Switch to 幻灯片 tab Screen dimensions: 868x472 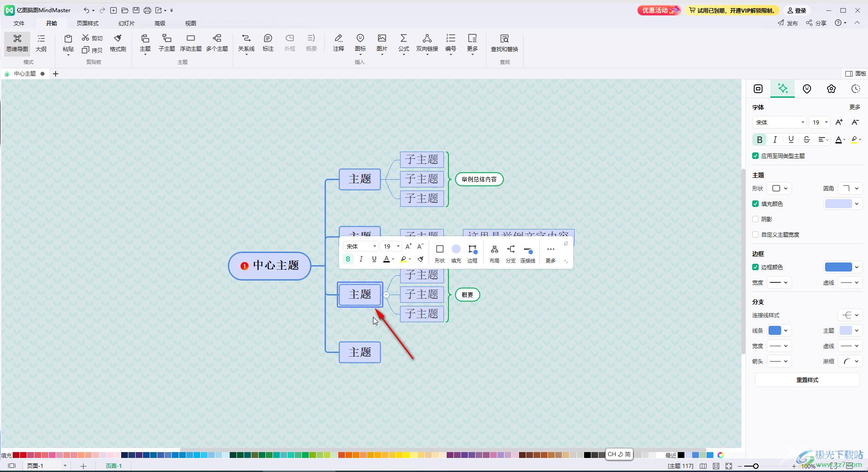[x=127, y=23]
